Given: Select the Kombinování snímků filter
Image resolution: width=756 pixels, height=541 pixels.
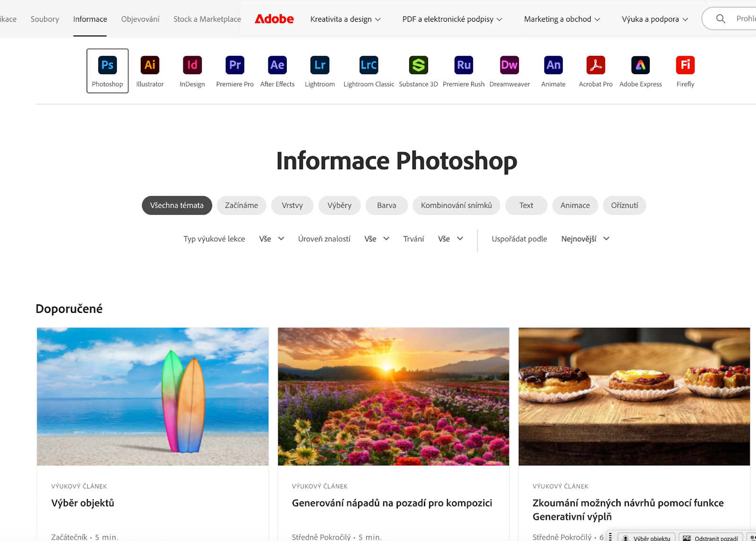Looking at the screenshot, I should (456, 206).
